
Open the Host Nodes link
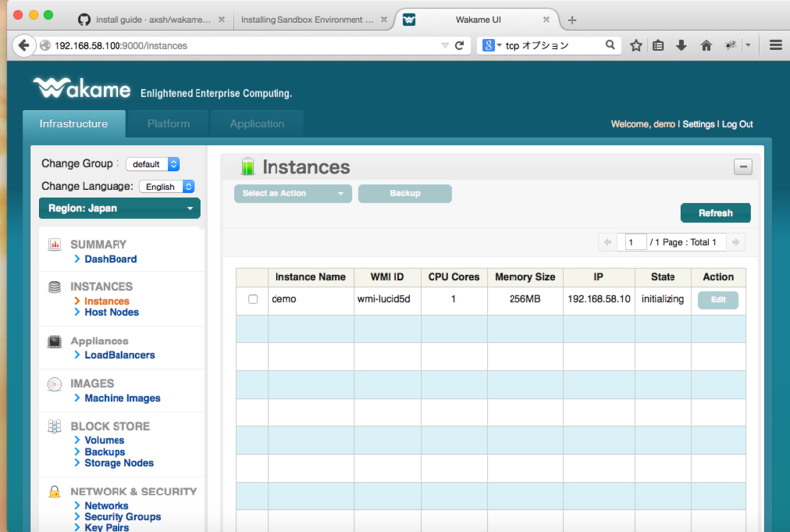pyautogui.click(x=112, y=312)
